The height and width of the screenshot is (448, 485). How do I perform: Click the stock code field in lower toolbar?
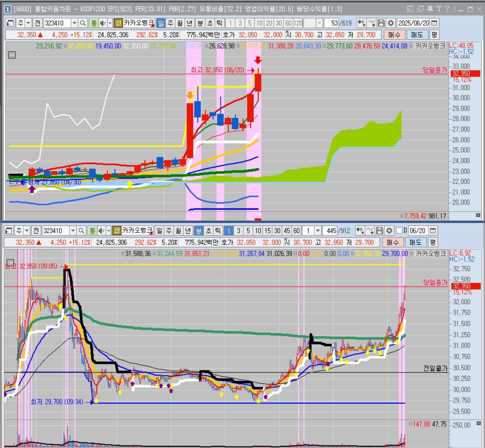point(56,231)
